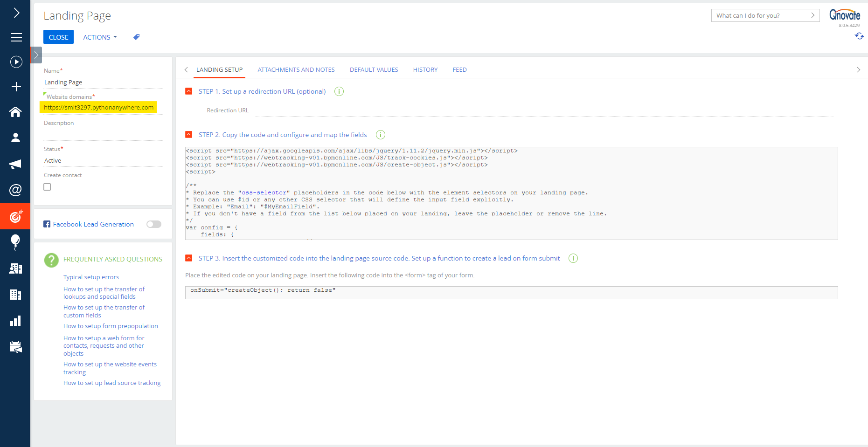Screen dimensions: 868x447
Task: Click the highlighted website domain field
Action: (x=98, y=107)
